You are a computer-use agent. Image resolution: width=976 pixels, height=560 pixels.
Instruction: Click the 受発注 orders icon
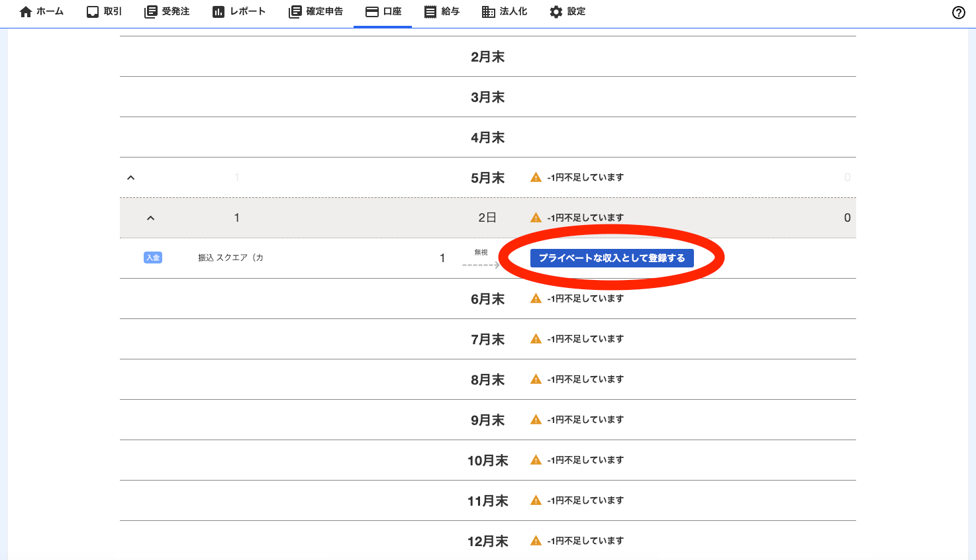(151, 12)
